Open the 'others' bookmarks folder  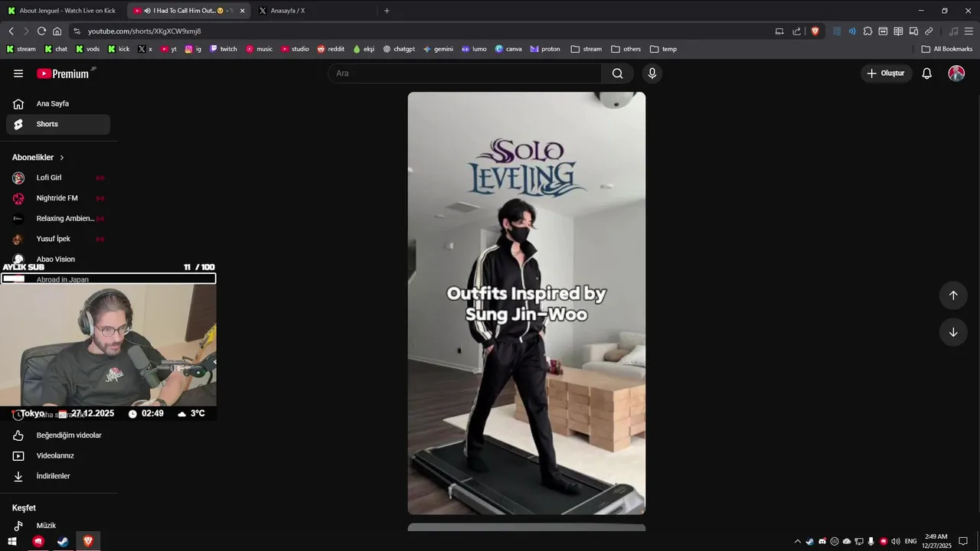626,49
